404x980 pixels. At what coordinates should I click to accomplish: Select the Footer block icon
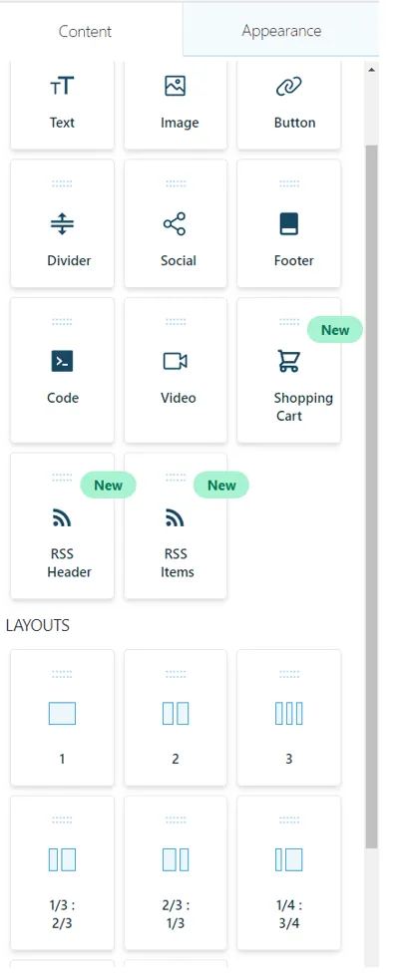(289, 223)
